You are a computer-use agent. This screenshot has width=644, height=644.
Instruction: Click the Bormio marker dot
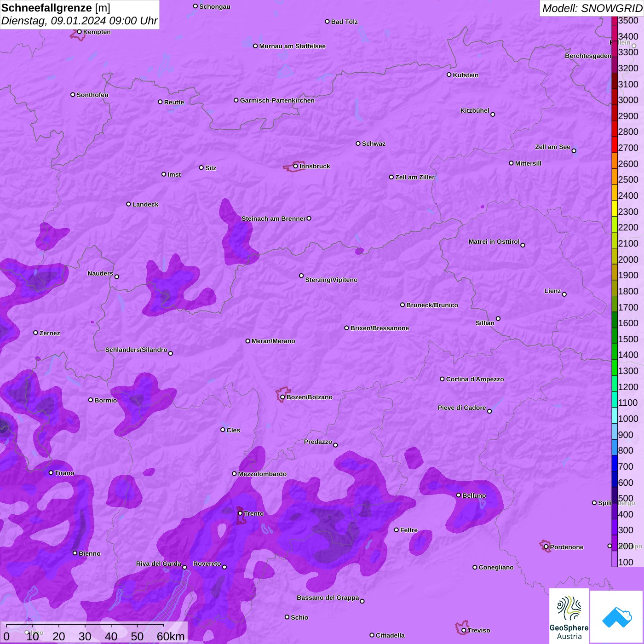(91, 400)
